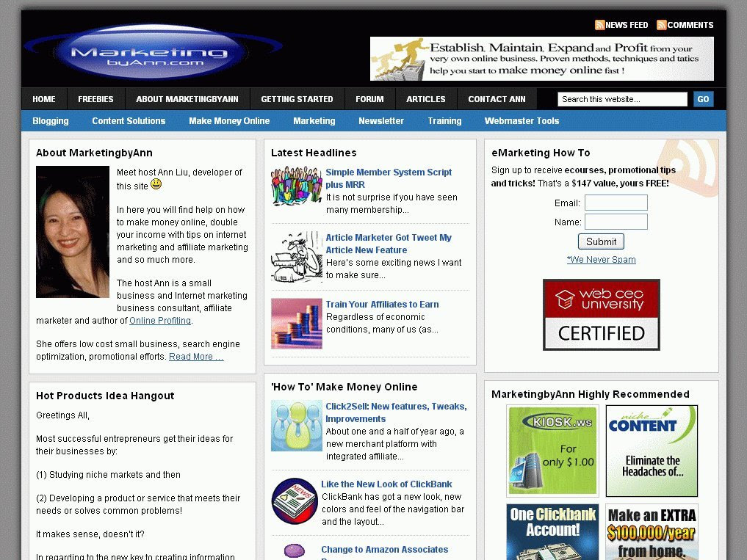Click the Submit button
Image resolution: width=747 pixels, height=560 pixels.
coord(602,241)
